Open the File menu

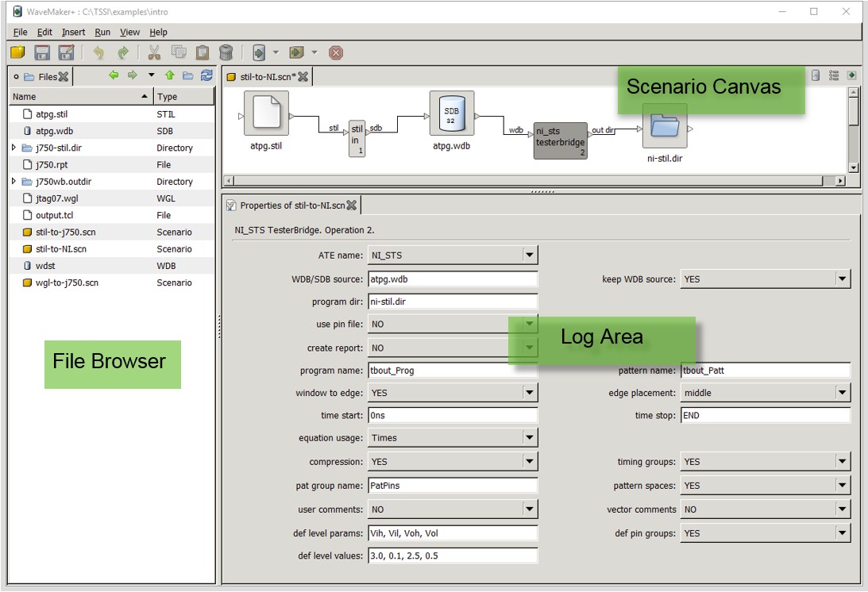click(20, 32)
